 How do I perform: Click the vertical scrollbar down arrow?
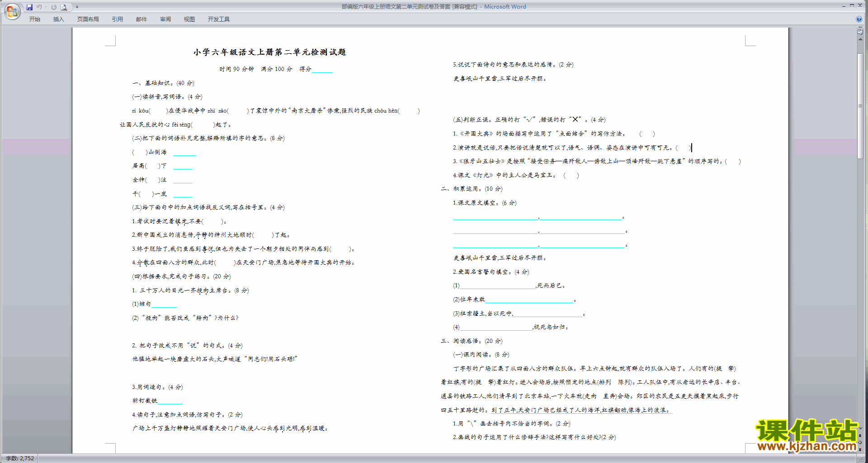[x=860, y=428]
